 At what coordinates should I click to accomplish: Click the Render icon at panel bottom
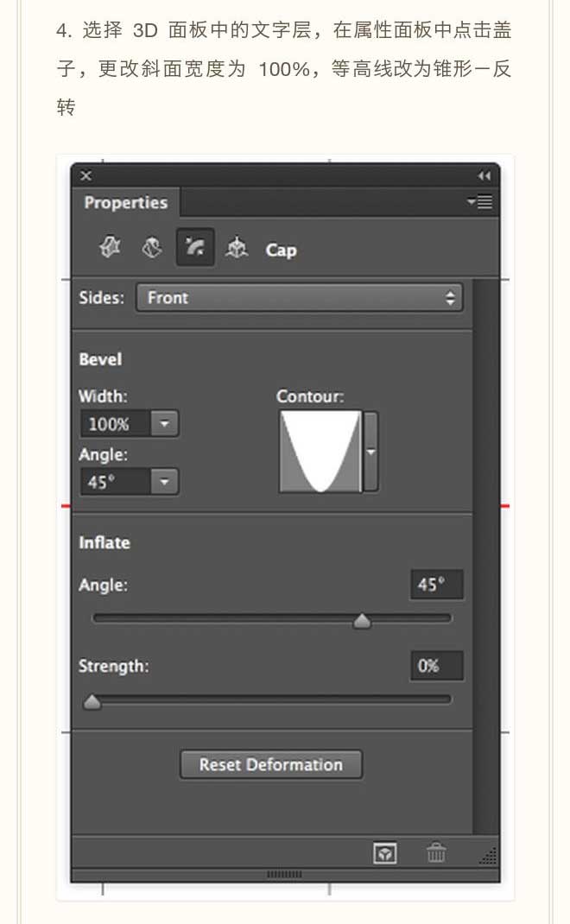pyautogui.click(x=384, y=853)
